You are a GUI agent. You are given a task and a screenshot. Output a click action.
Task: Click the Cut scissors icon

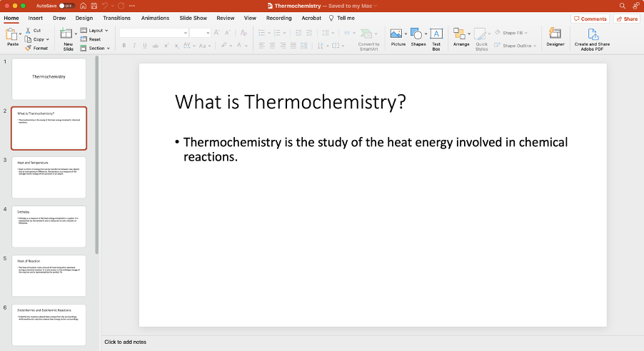coord(28,31)
